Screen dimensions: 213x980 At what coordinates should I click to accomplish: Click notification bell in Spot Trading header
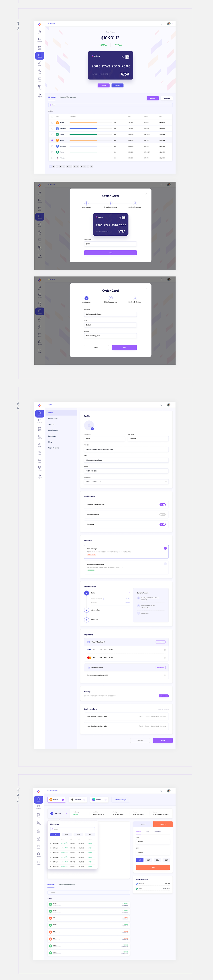click(161, 791)
